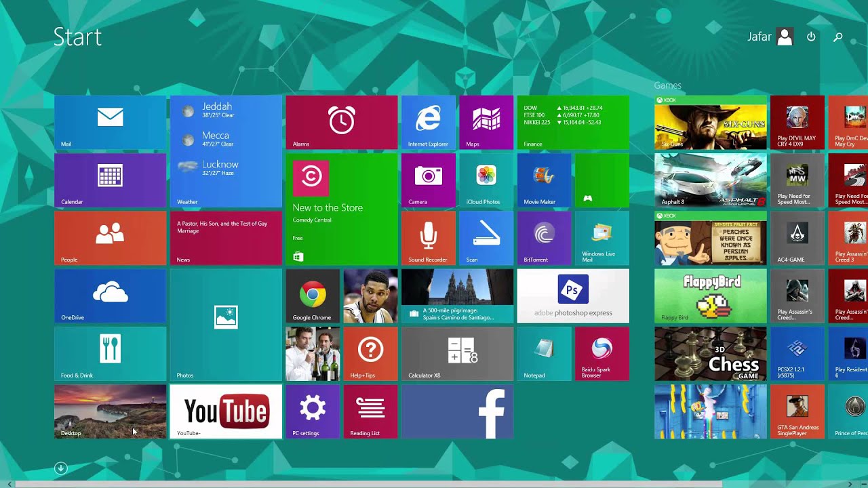868x488 pixels.
Task: Open the Help+Tips tile
Action: (x=370, y=354)
